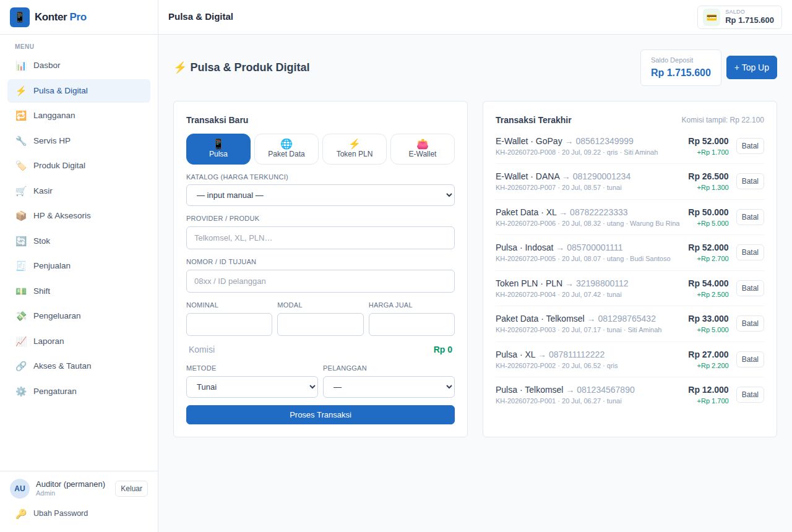Click the Kasir shopping cart icon

tap(21, 191)
